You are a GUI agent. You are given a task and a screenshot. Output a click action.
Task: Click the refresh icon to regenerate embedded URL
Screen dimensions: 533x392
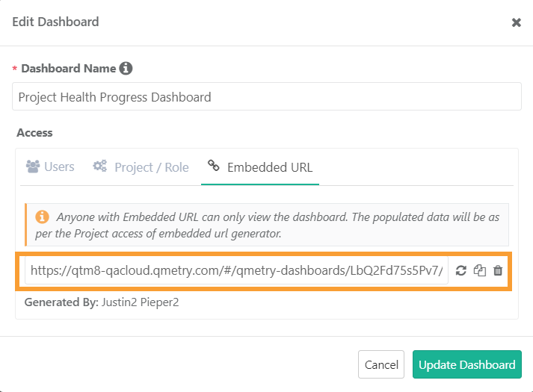coord(461,270)
